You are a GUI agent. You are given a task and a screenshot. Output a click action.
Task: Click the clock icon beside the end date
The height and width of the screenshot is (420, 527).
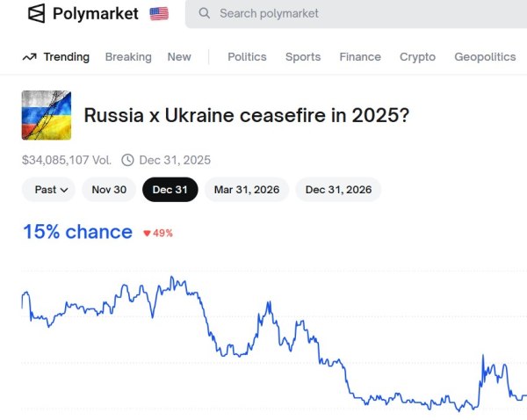[x=127, y=160]
